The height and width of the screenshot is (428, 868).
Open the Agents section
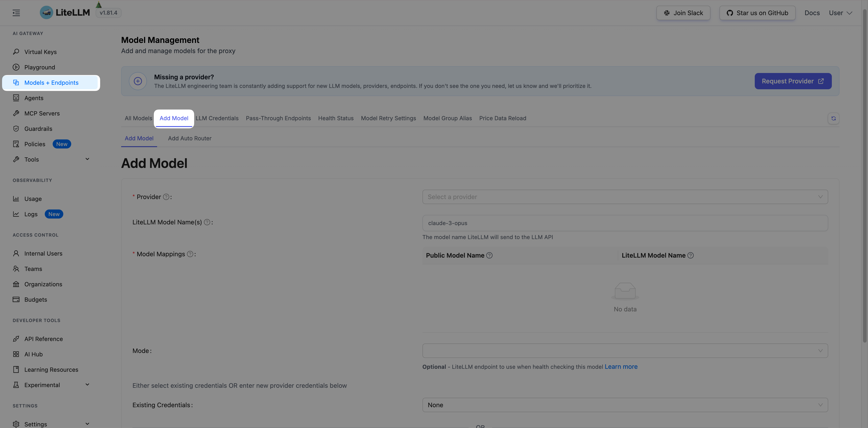[34, 98]
